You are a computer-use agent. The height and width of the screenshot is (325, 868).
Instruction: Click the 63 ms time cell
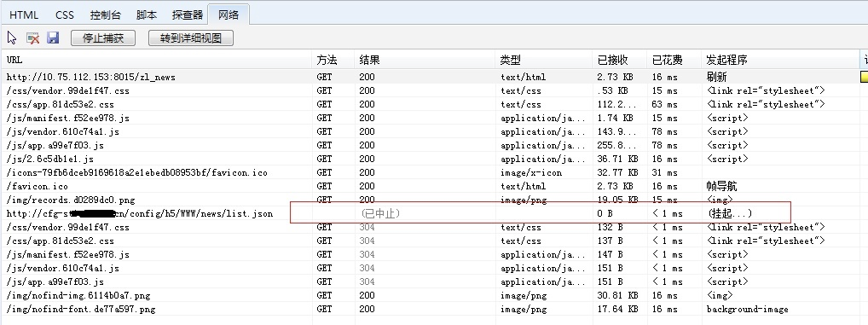tap(664, 104)
